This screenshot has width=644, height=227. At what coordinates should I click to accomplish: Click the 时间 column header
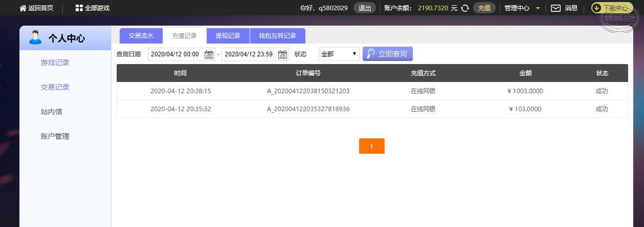pos(180,73)
